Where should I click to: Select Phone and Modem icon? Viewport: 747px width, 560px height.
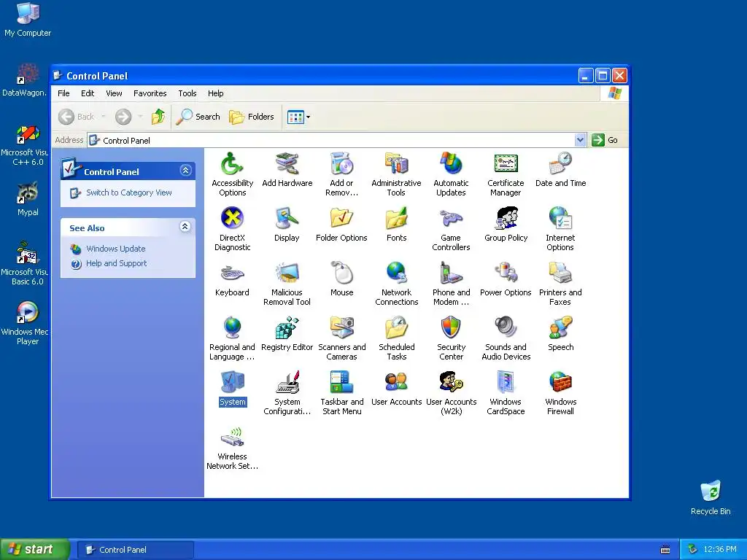tap(451, 284)
